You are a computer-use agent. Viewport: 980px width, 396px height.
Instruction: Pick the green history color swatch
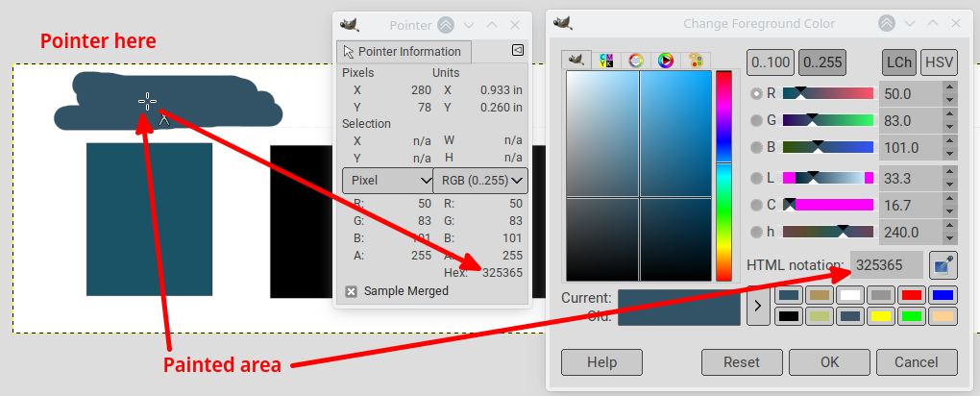point(911,316)
